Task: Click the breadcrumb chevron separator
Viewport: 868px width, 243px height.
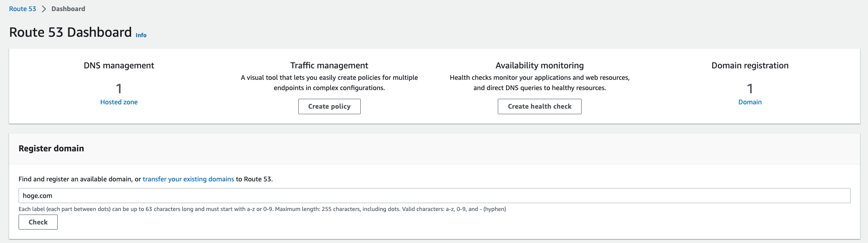Action: tap(44, 9)
